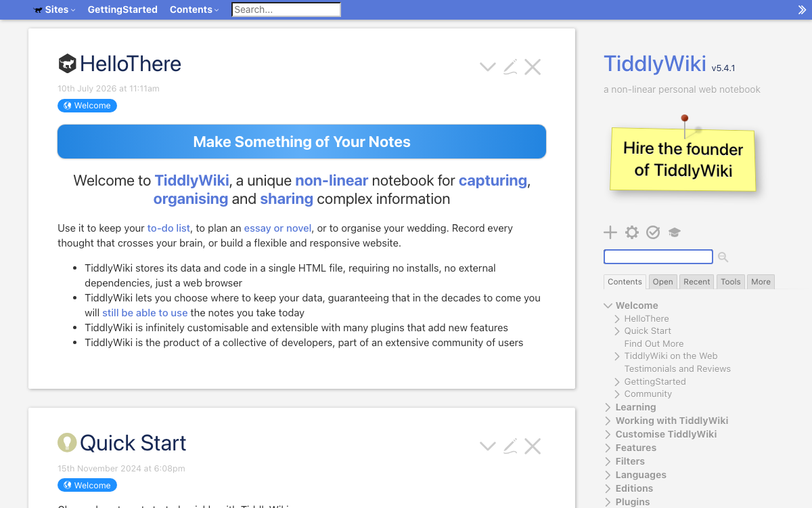
Task: Switch to the Tools sidebar tab
Action: tap(731, 282)
